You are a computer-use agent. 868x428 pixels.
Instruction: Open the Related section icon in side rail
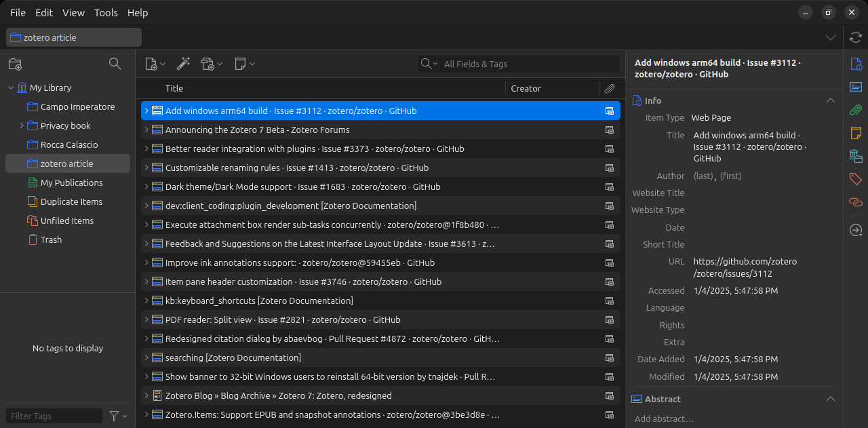[x=856, y=202]
